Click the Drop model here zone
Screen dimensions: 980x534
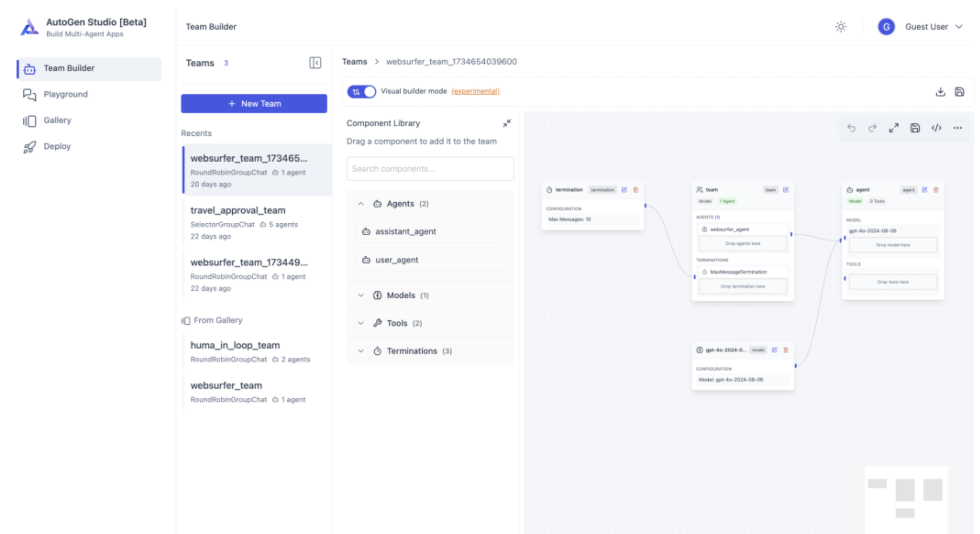tap(892, 245)
